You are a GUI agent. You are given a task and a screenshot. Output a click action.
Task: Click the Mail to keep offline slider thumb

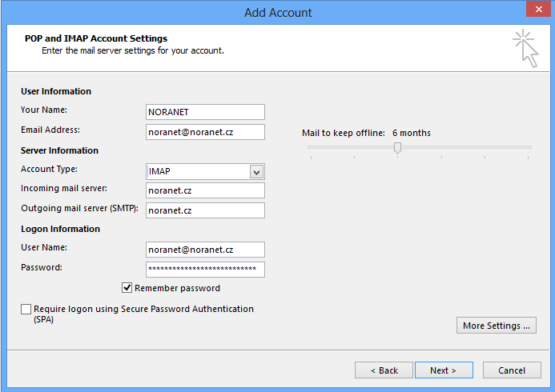click(x=397, y=147)
